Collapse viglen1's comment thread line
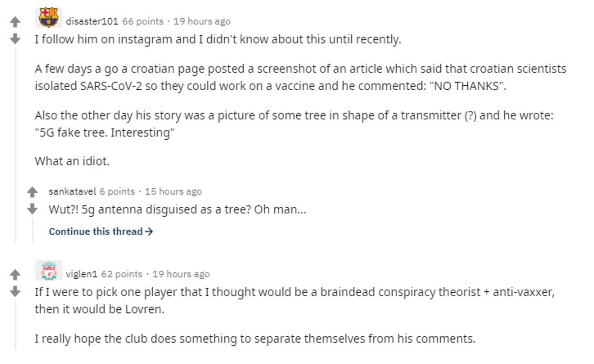 16,325
